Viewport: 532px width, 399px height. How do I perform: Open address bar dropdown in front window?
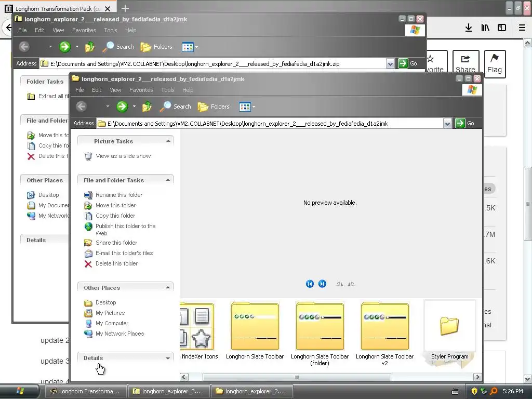tap(447, 124)
